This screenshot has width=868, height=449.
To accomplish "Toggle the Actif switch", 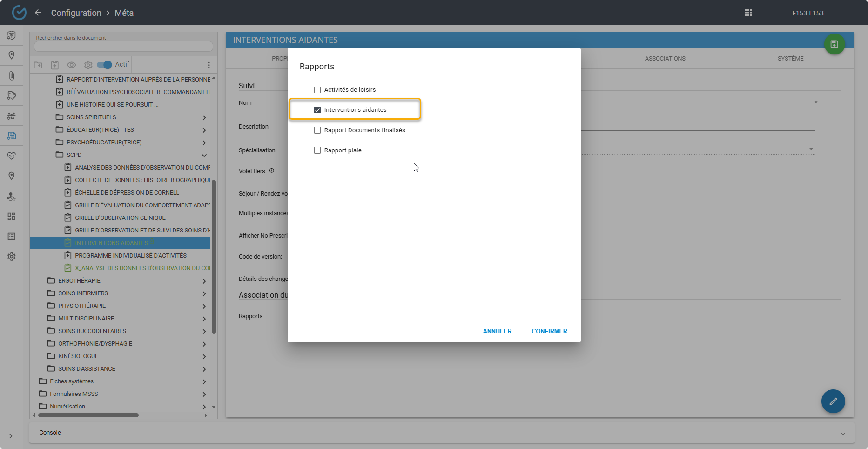I will click(104, 65).
